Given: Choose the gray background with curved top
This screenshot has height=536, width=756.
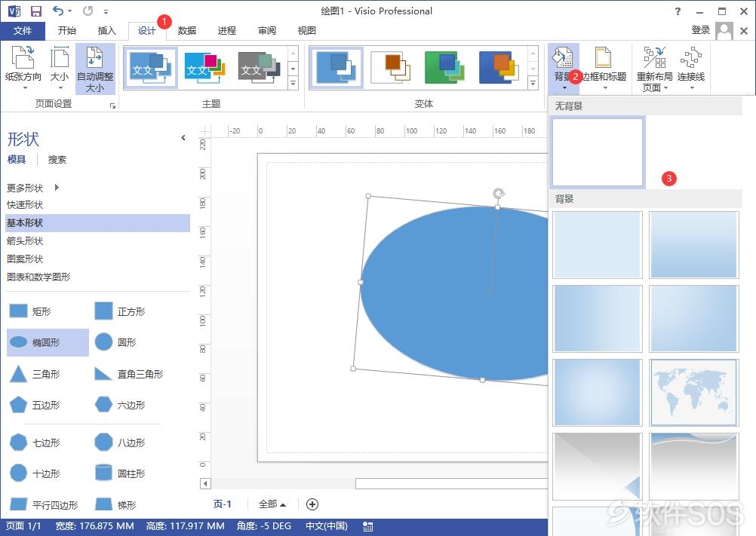Looking at the screenshot, I should click(693, 466).
